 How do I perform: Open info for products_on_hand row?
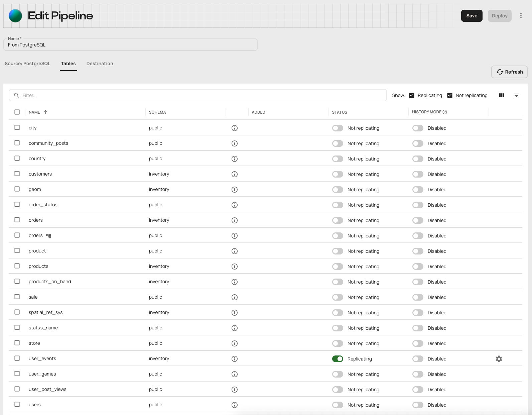(x=235, y=282)
